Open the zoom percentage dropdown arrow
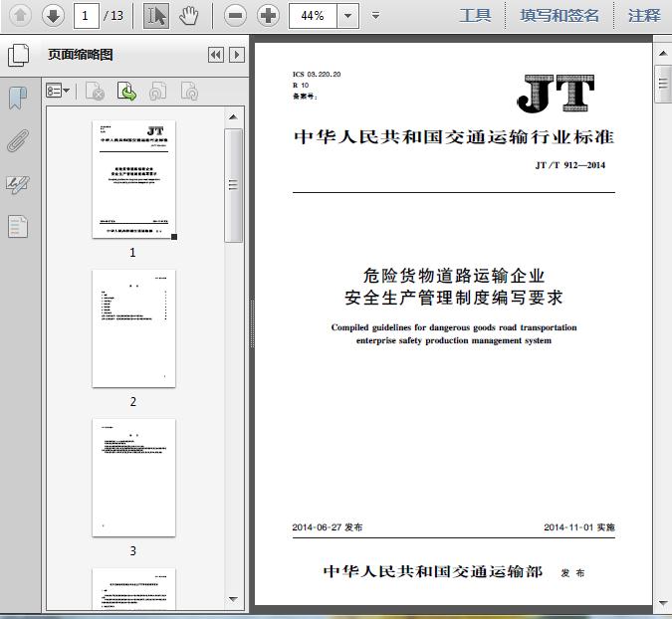Viewport: 672px width, 619px height. click(x=346, y=15)
